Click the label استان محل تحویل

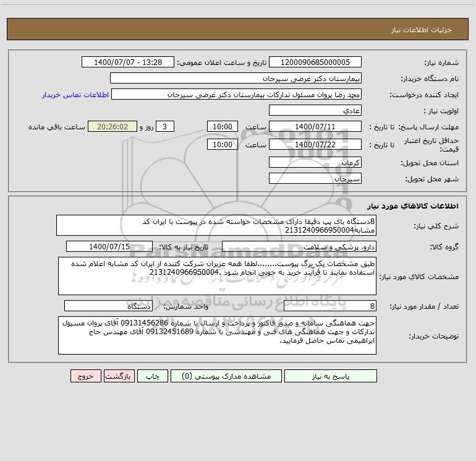click(x=430, y=163)
